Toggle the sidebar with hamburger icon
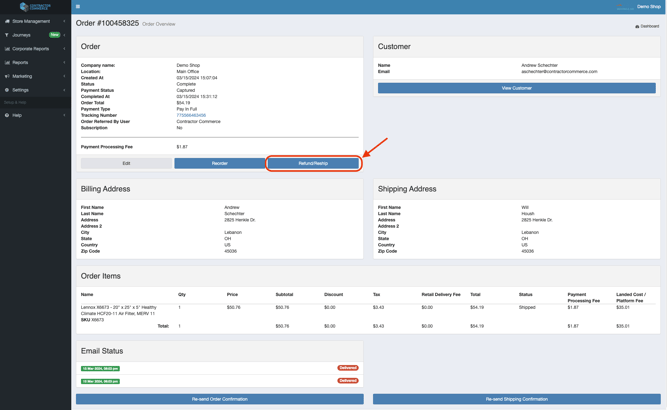667x410 pixels. click(78, 6)
